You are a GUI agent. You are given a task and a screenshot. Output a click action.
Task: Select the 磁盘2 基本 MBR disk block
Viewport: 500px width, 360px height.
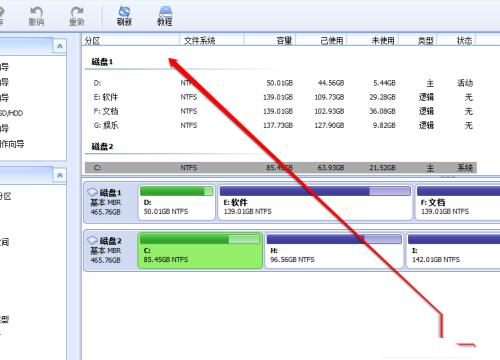(x=110, y=250)
